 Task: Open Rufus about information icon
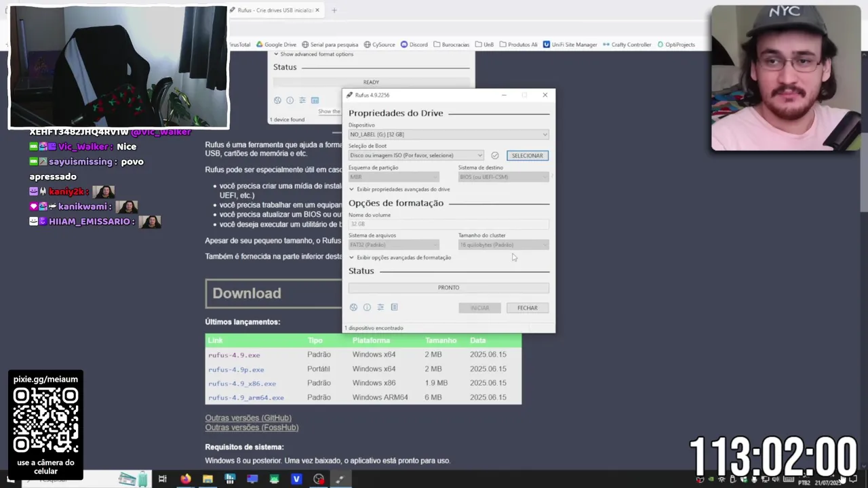pos(367,308)
